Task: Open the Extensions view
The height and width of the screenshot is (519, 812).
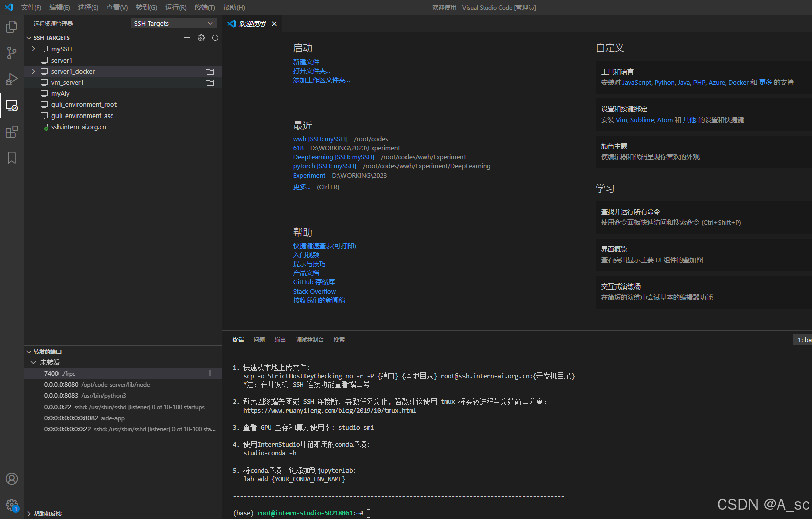Action: tap(11, 132)
